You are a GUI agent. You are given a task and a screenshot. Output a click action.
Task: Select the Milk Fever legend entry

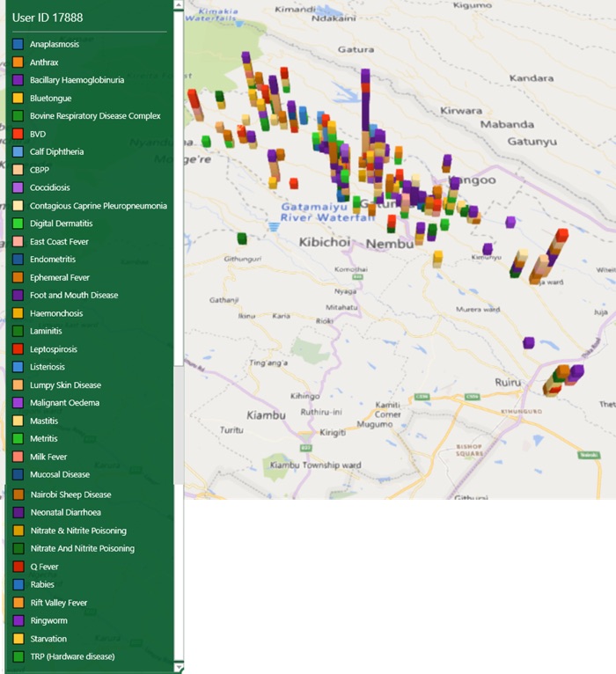coord(40,457)
